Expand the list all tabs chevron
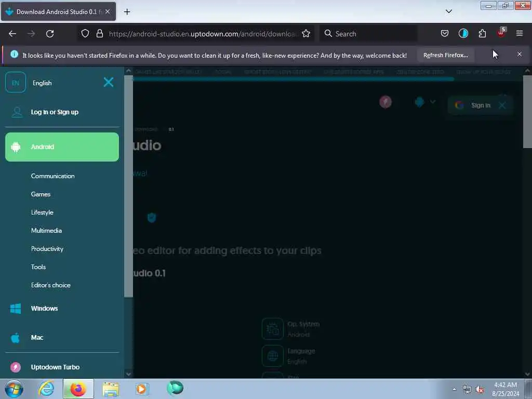Image resolution: width=532 pixels, height=399 pixels. 449,11
